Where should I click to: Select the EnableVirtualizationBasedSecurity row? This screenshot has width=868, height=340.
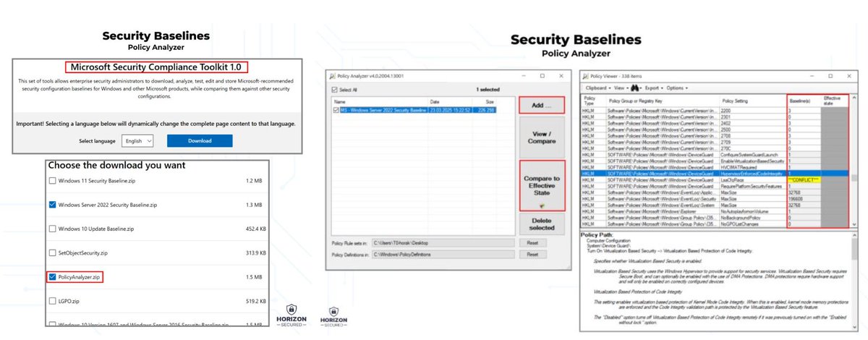click(x=716, y=161)
